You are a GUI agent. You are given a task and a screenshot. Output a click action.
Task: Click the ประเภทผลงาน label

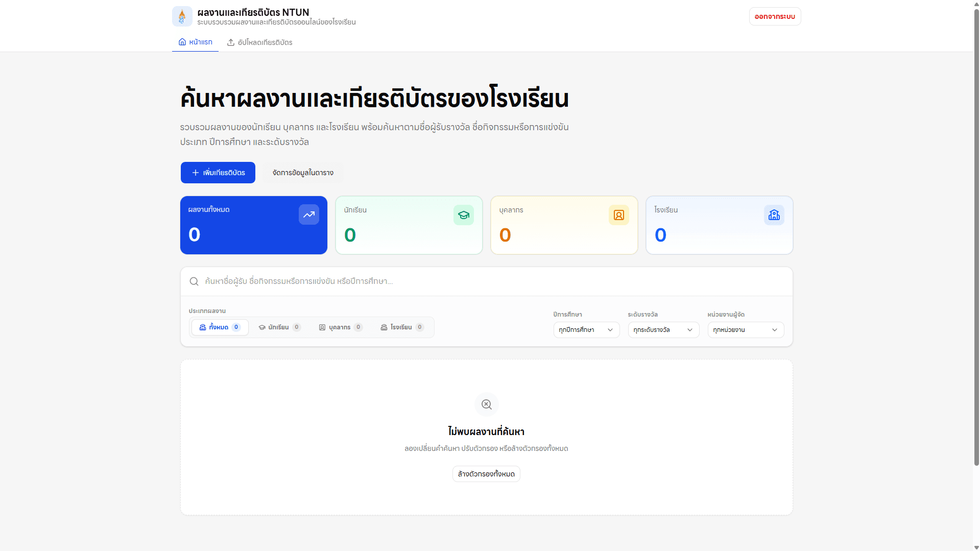207,311
